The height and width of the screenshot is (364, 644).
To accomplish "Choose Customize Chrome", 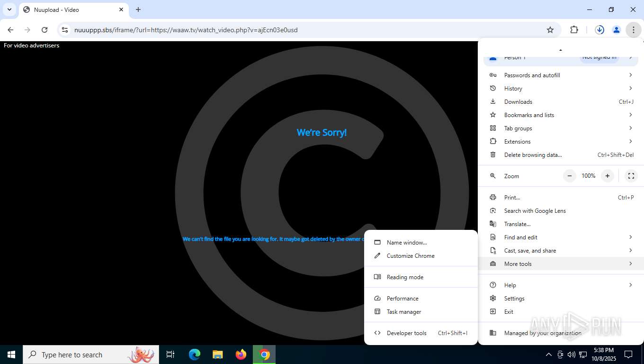I will click(421, 256).
